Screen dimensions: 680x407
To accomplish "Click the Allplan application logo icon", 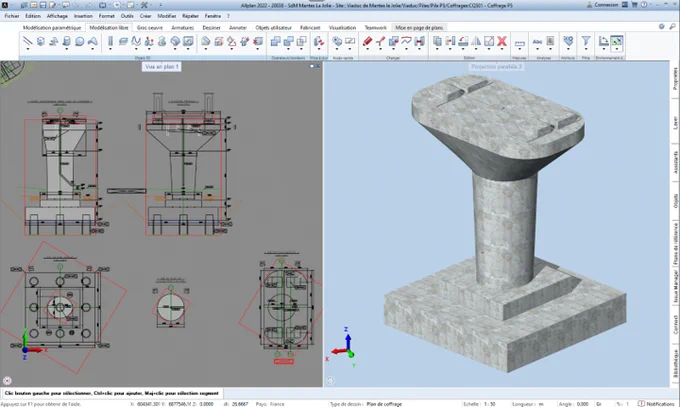I will [5, 5].
